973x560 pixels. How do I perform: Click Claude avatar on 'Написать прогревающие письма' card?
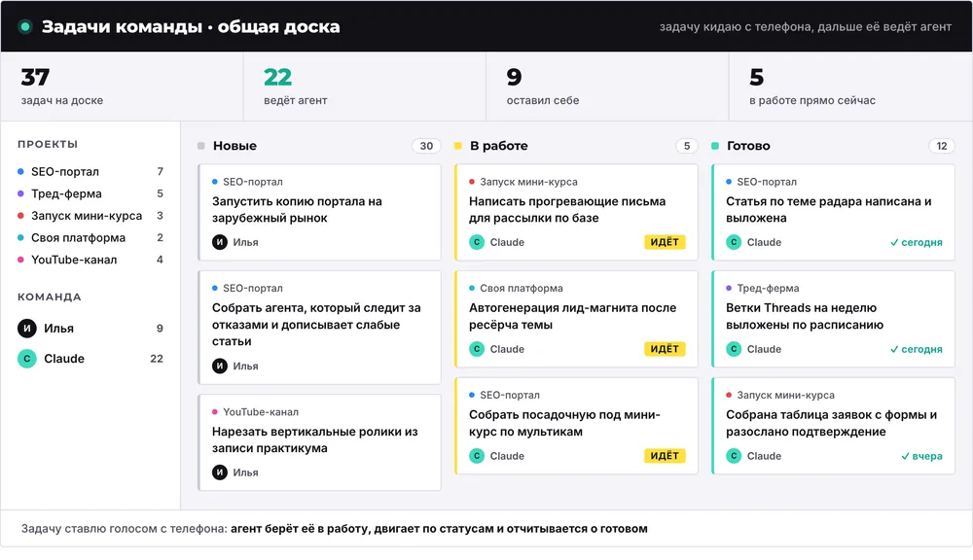pos(477,242)
